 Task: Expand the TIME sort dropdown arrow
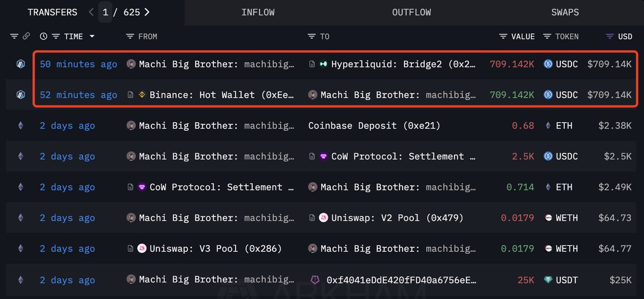click(92, 36)
